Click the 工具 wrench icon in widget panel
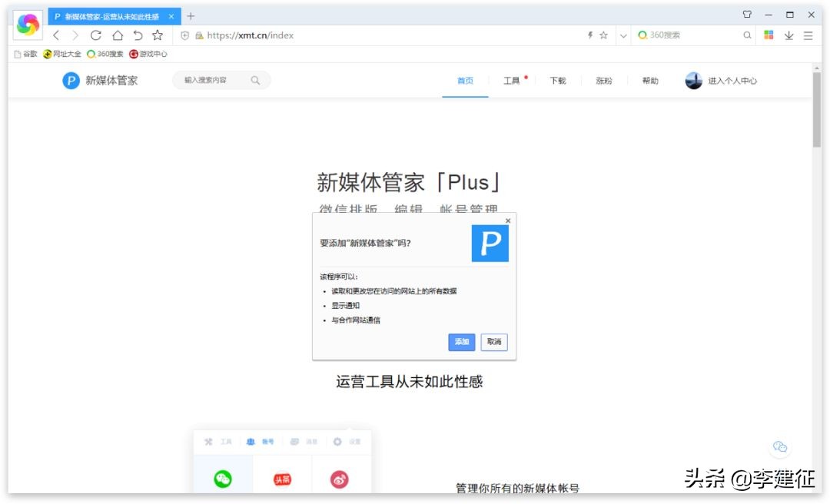The width and height of the screenshot is (830, 504). click(208, 442)
